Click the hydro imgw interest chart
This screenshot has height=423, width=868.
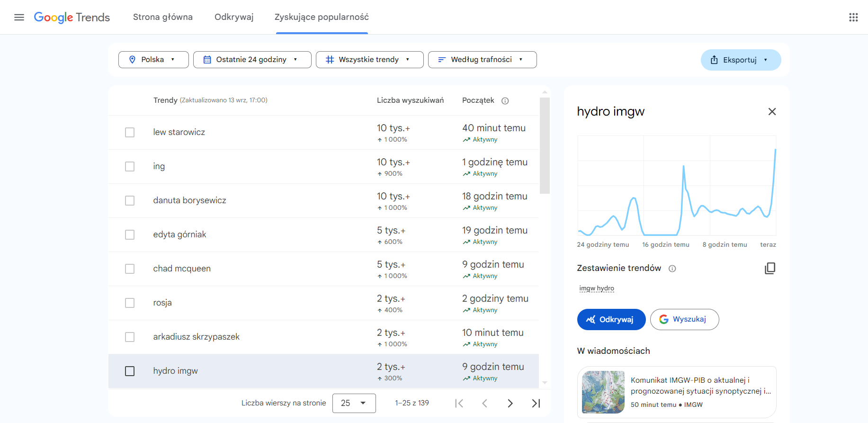point(677,185)
